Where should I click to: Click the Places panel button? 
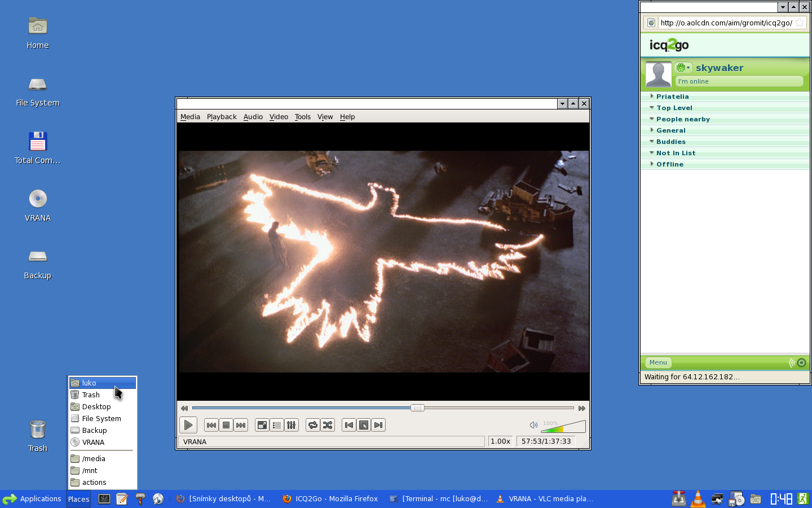click(78, 499)
